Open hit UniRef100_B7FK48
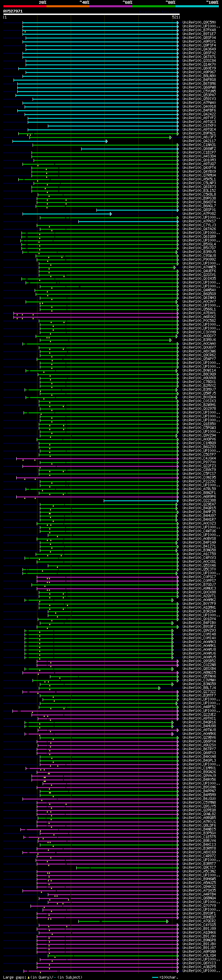Screen dimensions: 222x980 point(199,30)
